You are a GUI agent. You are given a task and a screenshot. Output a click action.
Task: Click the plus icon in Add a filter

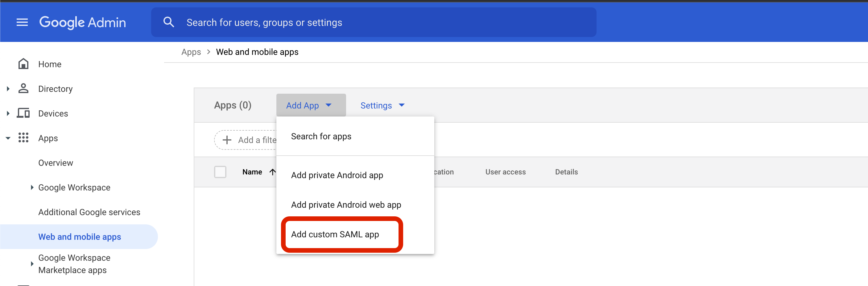pos(227,140)
